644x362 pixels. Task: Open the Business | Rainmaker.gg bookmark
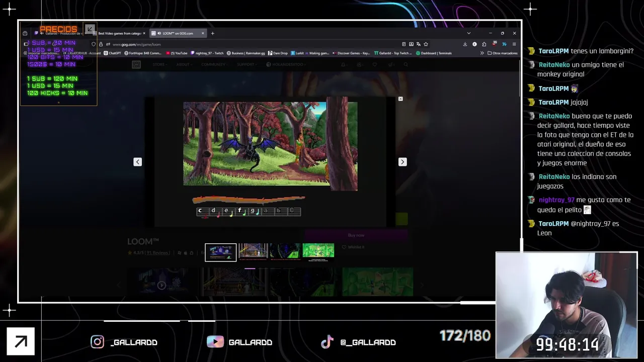[x=246, y=53]
